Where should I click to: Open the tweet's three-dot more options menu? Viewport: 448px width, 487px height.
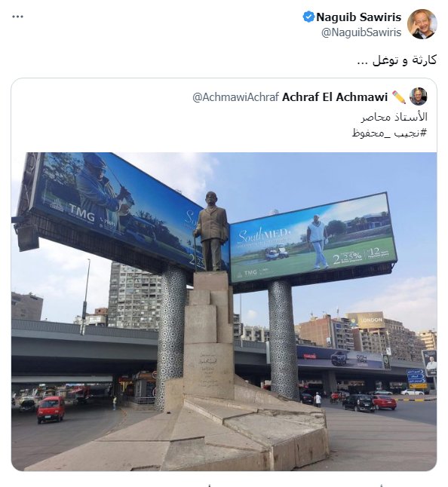(x=17, y=17)
